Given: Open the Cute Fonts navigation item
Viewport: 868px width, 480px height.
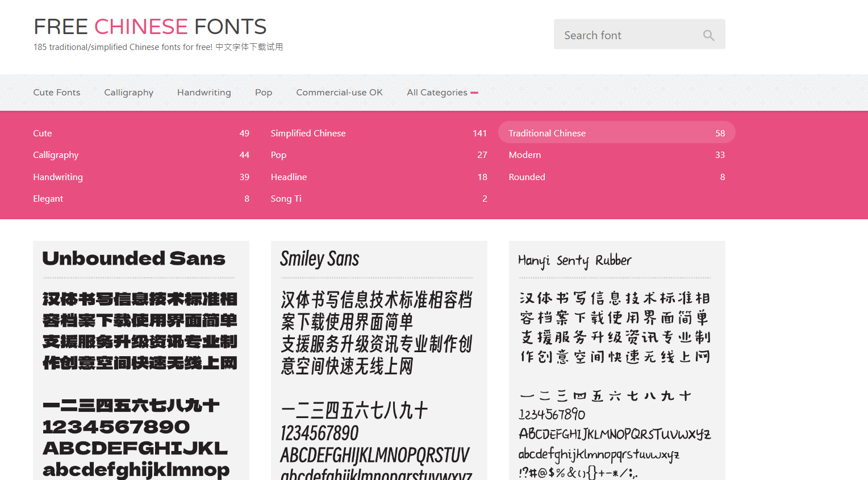Looking at the screenshot, I should click(56, 92).
